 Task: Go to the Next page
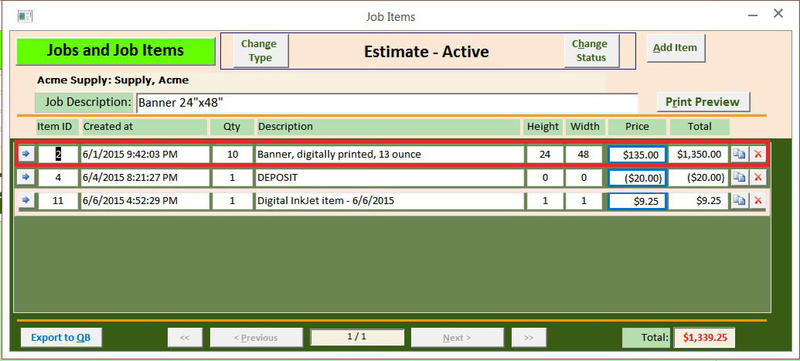point(457,338)
